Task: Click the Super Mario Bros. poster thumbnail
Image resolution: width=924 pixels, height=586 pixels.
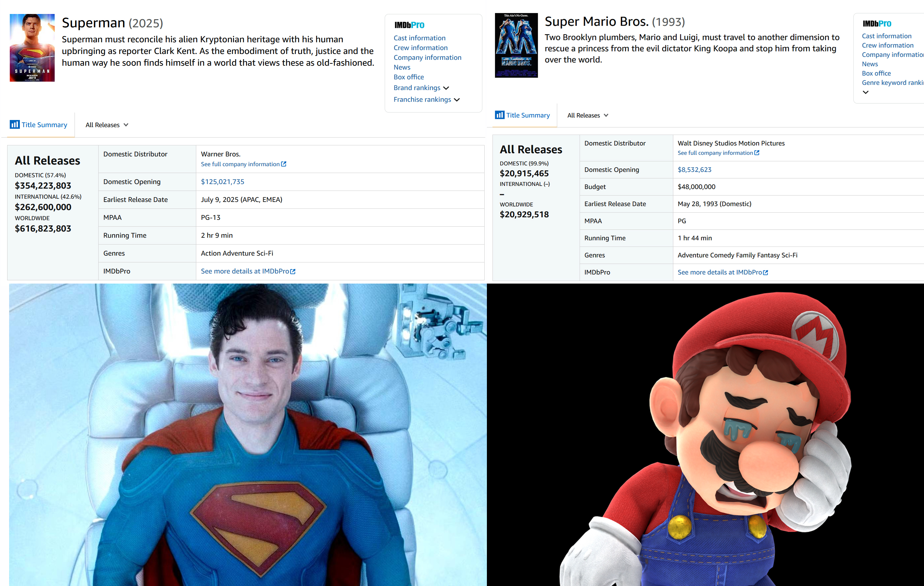Action: (x=516, y=45)
